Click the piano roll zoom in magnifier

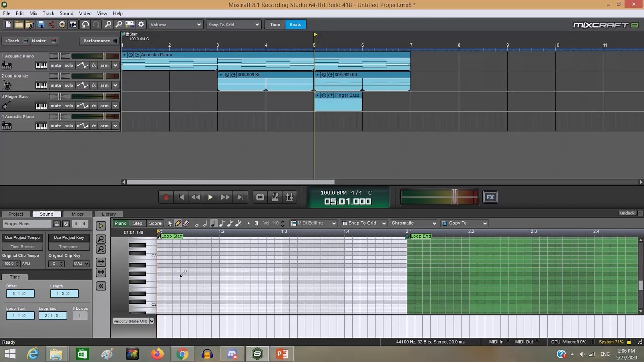pyautogui.click(x=101, y=239)
